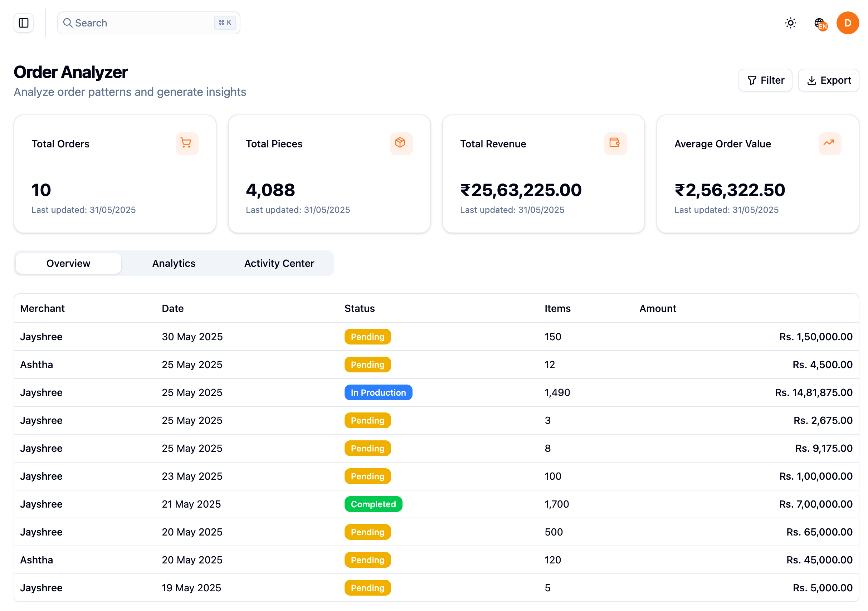Open the Filter options

coord(765,80)
